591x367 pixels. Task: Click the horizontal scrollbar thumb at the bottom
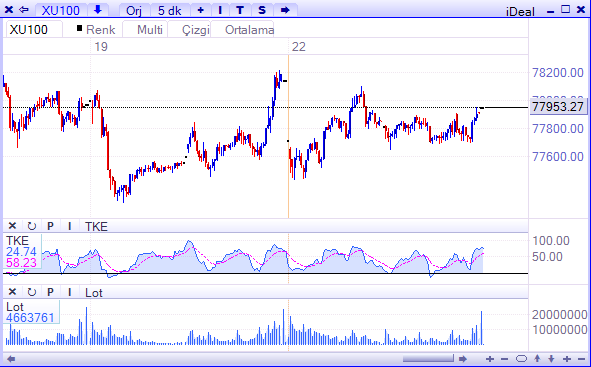point(428,358)
